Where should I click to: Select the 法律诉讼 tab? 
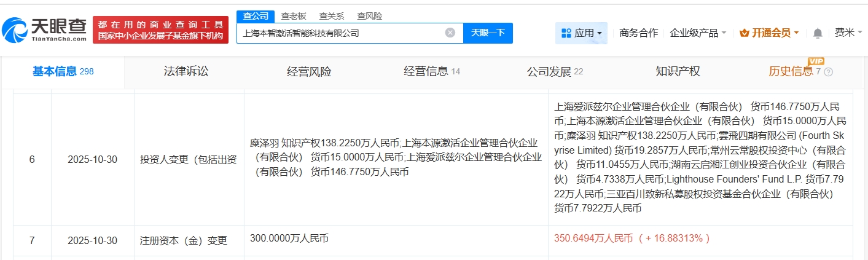186,71
